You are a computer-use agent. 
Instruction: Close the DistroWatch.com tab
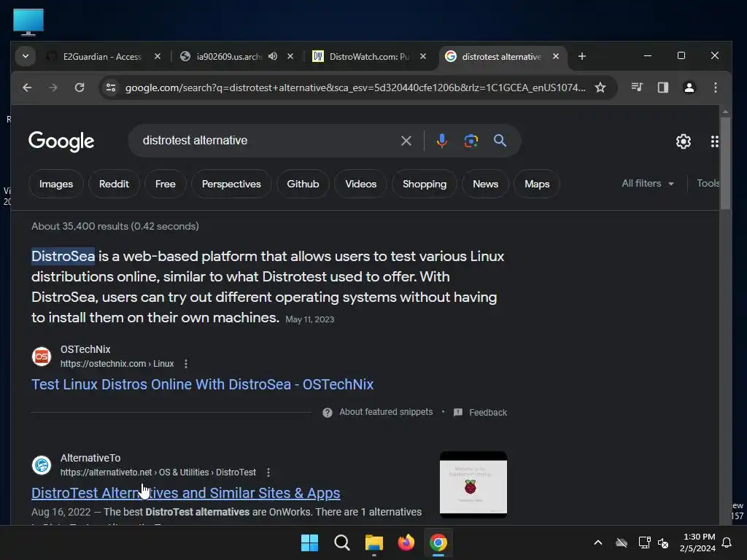pyautogui.click(x=423, y=57)
